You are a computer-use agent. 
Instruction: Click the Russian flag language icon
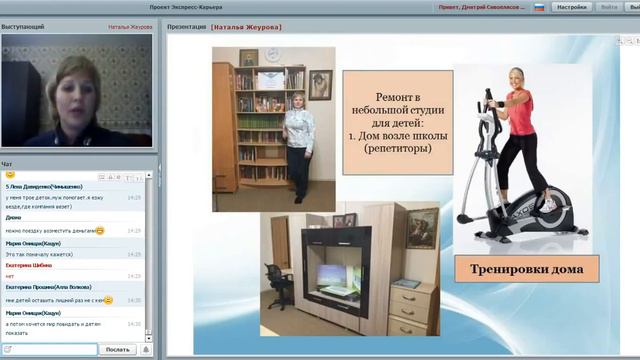click(x=539, y=7)
